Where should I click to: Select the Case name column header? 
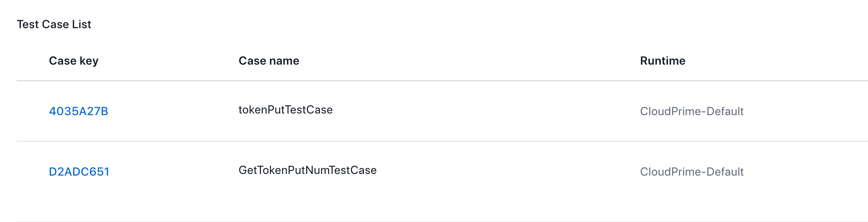pyautogui.click(x=268, y=61)
